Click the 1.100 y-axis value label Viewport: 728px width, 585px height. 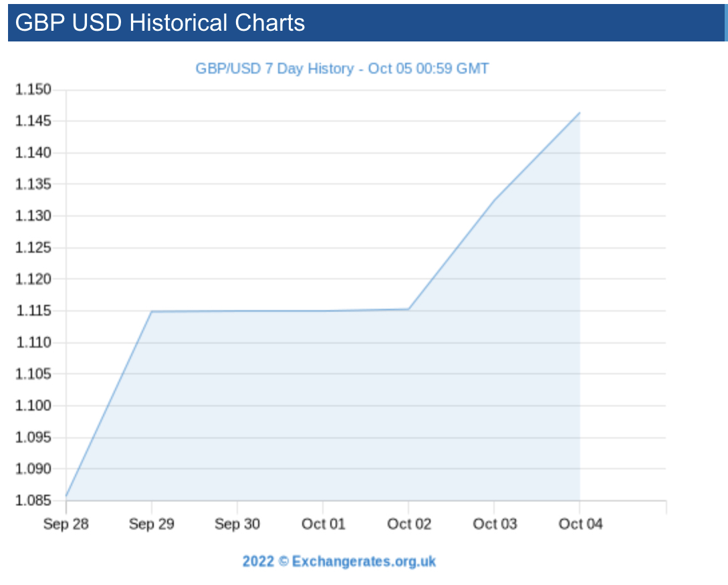33,406
